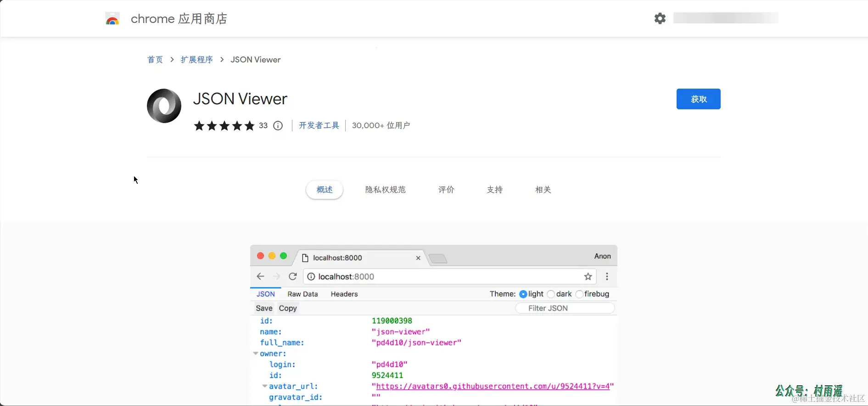Screen dimensions: 868x406
Task: Click the JSON Viewer extension logo
Action: (x=164, y=106)
